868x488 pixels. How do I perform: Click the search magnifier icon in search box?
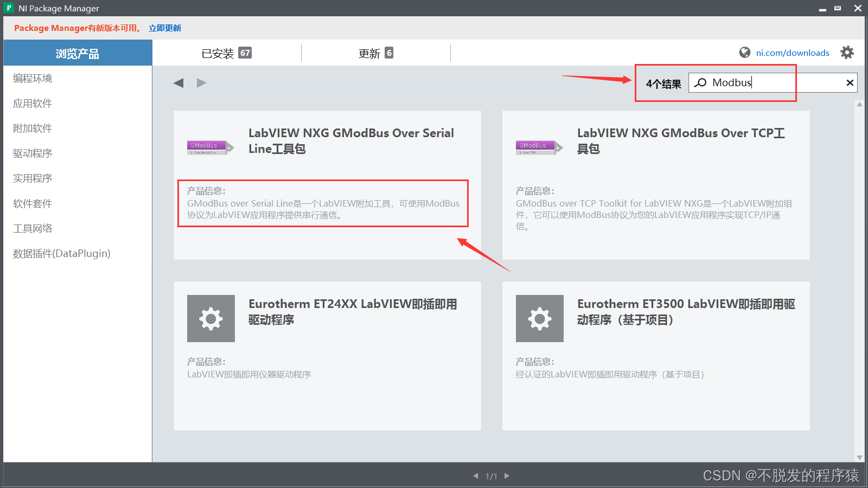tap(700, 82)
